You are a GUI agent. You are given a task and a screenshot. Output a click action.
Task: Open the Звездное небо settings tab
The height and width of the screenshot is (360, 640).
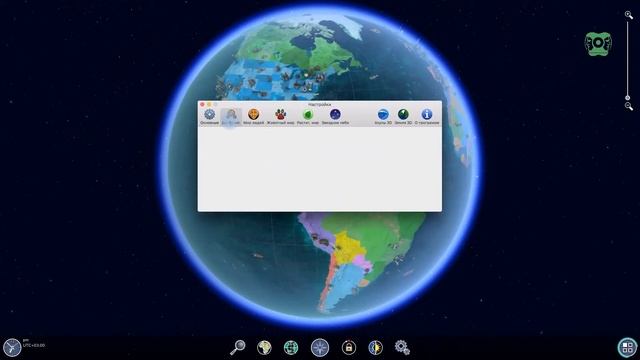[335, 117]
